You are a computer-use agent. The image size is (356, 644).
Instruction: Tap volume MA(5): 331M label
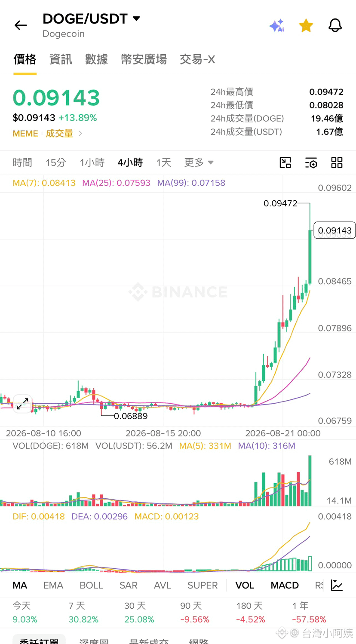(x=205, y=446)
